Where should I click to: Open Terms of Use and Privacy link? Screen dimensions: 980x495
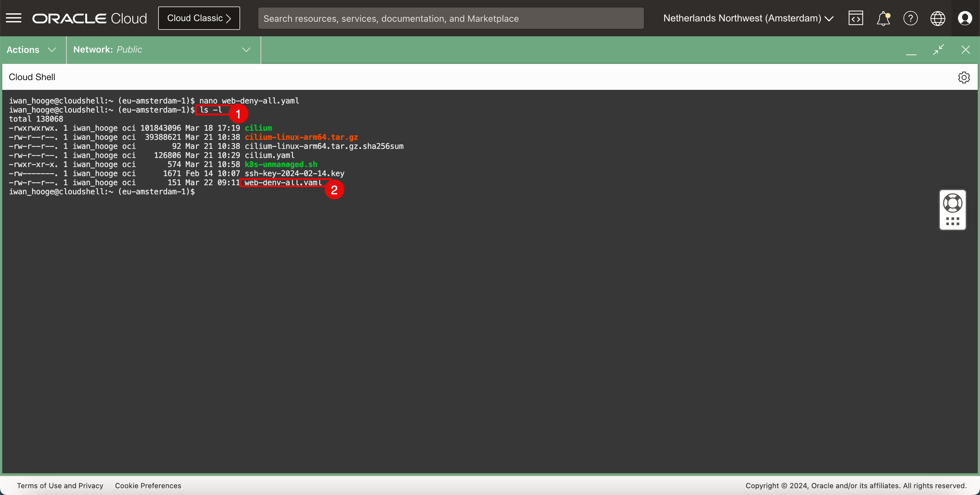[x=60, y=486]
